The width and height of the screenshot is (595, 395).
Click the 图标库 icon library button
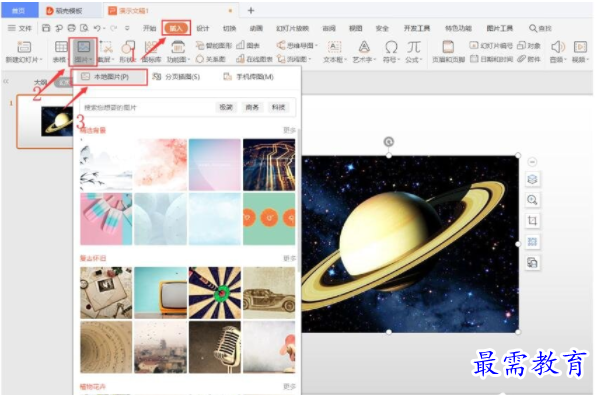pyautogui.click(x=151, y=52)
